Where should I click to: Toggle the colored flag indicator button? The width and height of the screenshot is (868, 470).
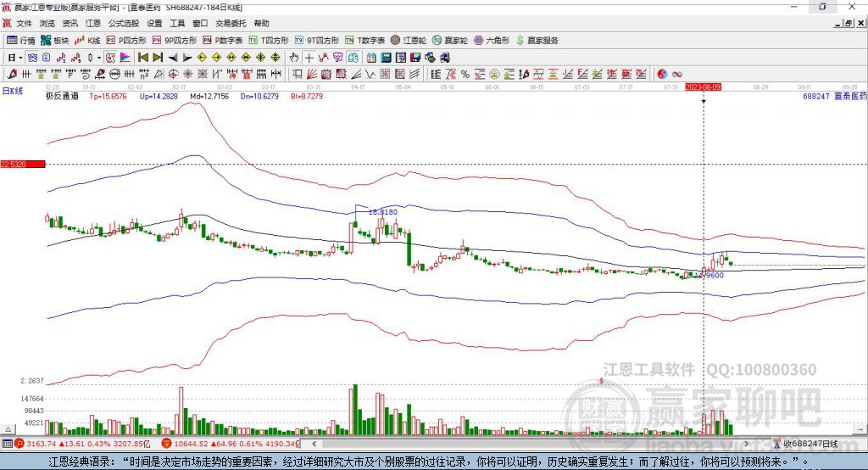click(125, 58)
